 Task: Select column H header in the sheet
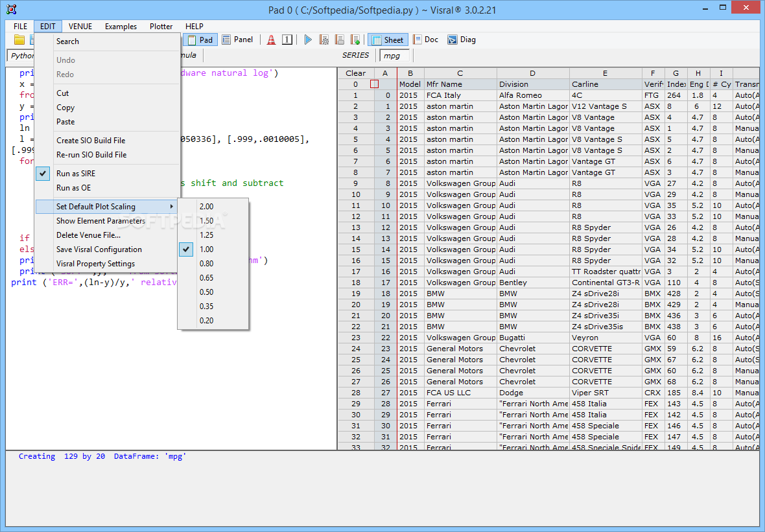(699, 73)
